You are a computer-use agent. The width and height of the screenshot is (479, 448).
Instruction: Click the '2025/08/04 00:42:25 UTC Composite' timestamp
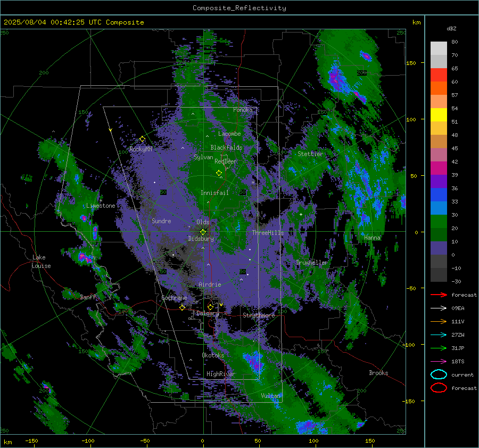pos(73,22)
